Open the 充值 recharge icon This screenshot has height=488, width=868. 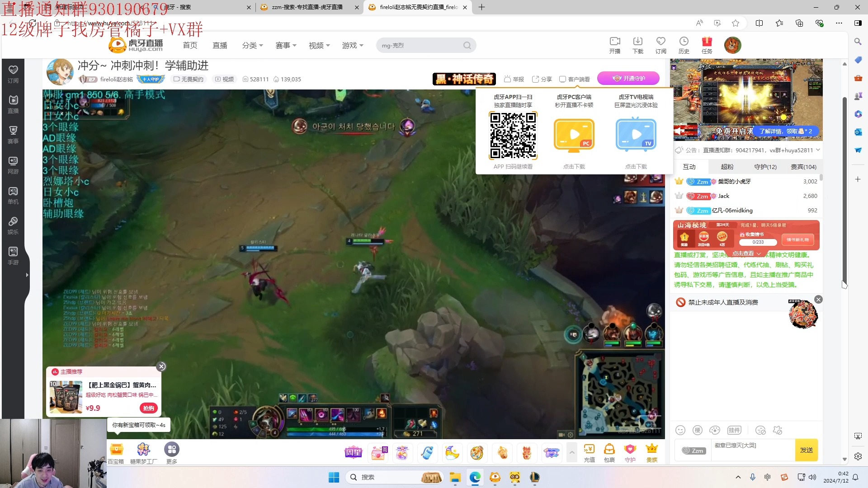click(589, 453)
